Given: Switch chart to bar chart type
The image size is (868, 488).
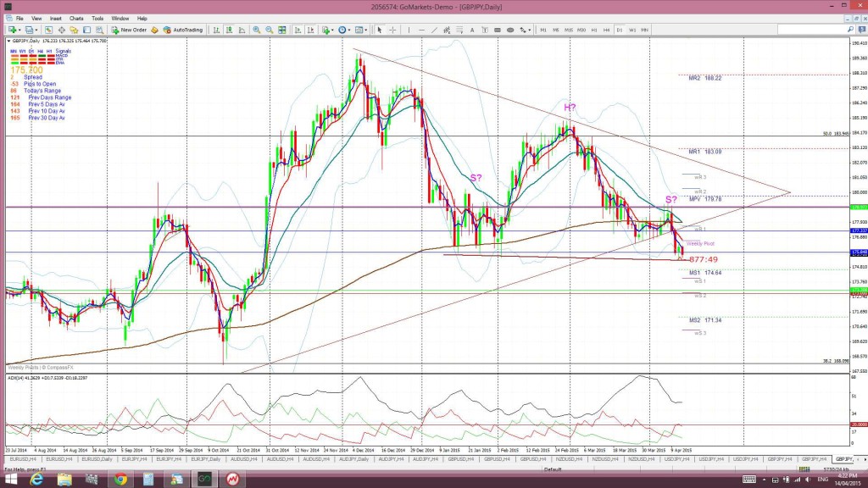Looking at the screenshot, I should (x=216, y=30).
